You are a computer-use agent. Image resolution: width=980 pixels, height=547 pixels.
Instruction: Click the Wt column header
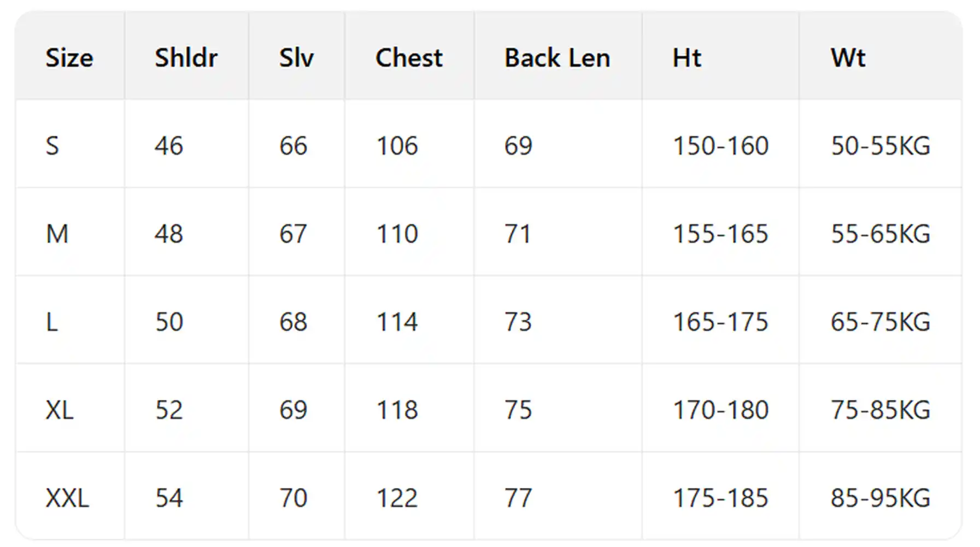click(848, 58)
